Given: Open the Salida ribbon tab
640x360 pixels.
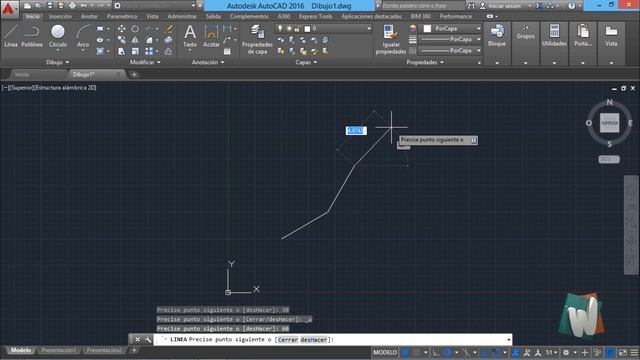Looking at the screenshot, I should pos(213,16).
